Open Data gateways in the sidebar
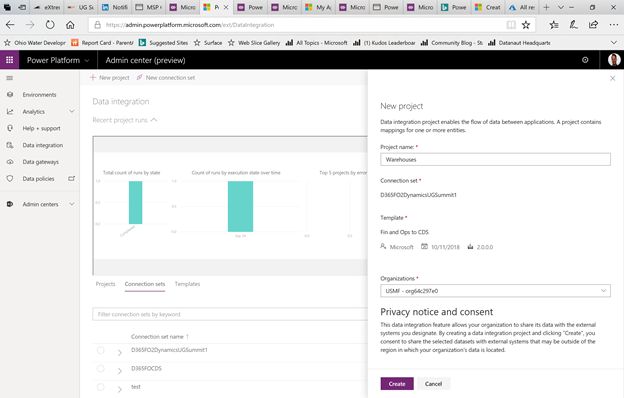Viewport: 624px width, 398px height. (41, 162)
